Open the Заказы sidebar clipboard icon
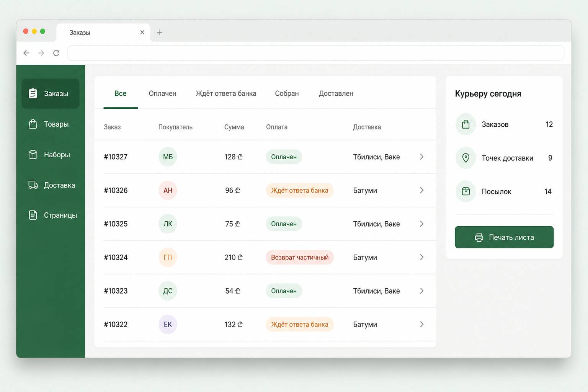The height and width of the screenshot is (392, 588). click(33, 93)
